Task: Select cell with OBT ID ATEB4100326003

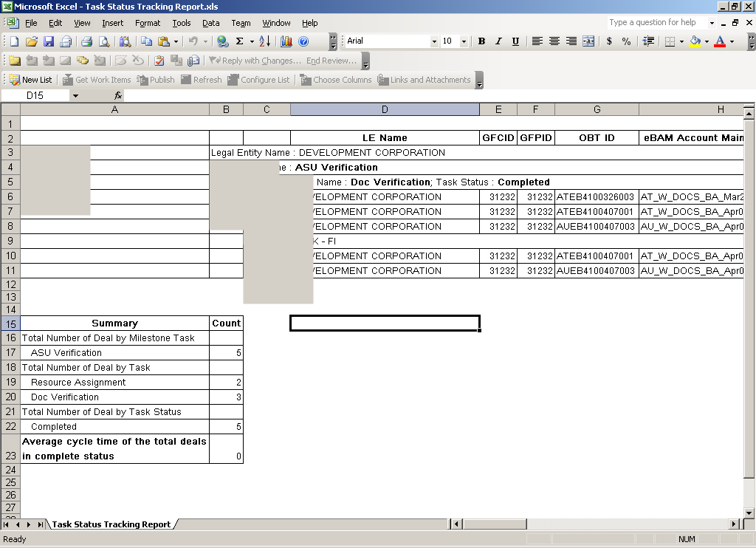Action: tap(597, 196)
